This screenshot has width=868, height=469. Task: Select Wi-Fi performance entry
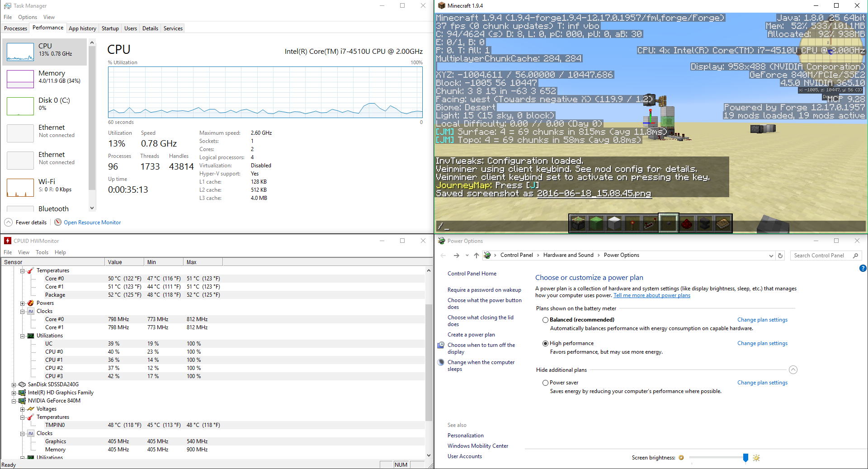(x=45, y=188)
